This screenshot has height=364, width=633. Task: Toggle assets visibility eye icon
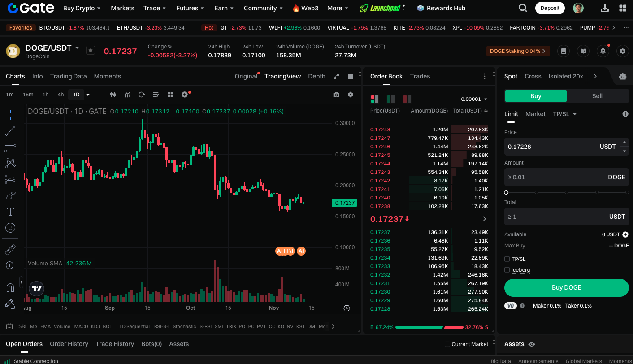[532, 344]
